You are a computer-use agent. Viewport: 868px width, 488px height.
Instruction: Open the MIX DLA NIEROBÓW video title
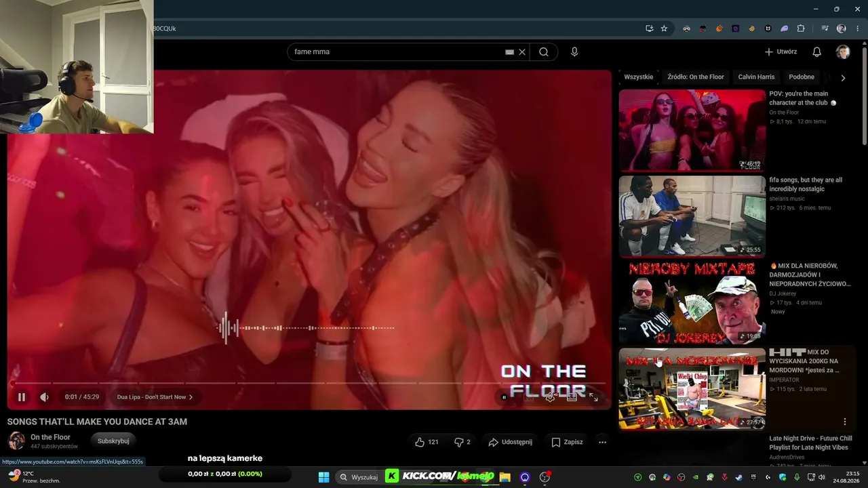(x=810, y=274)
